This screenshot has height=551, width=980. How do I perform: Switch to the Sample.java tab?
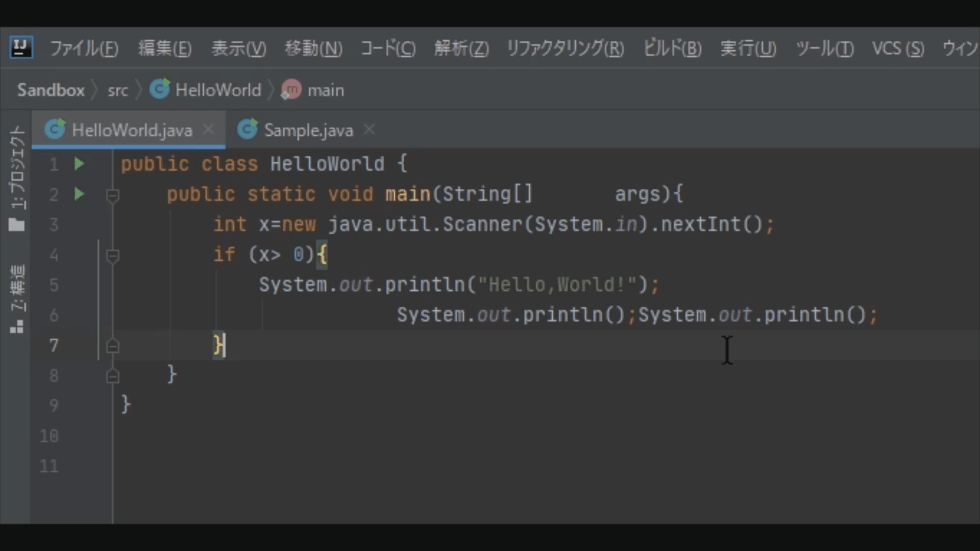coord(308,130)
